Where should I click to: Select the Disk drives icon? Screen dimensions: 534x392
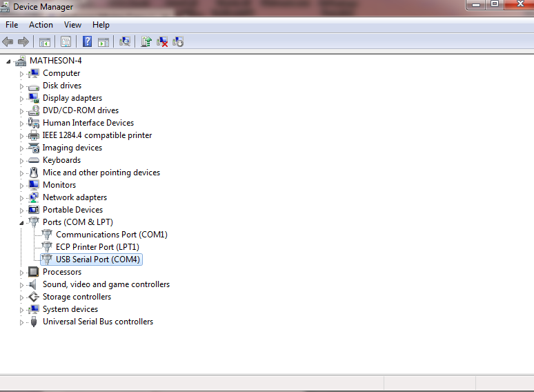[x=34, y=86]
